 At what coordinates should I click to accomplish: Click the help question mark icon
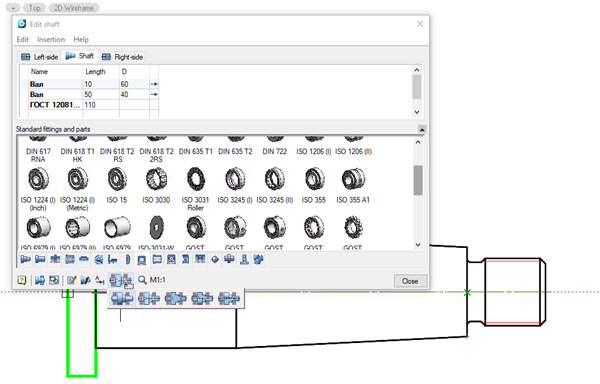point(22,280)
